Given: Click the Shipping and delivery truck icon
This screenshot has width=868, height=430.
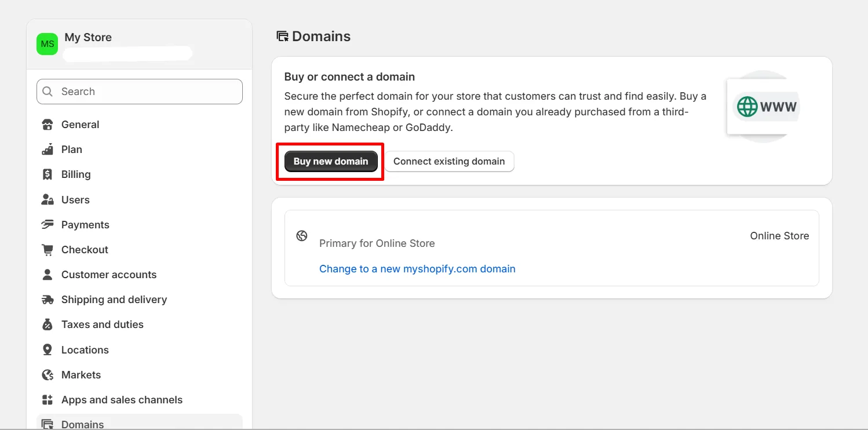Looking at the screenshot, I should click(x=48, y=300).
